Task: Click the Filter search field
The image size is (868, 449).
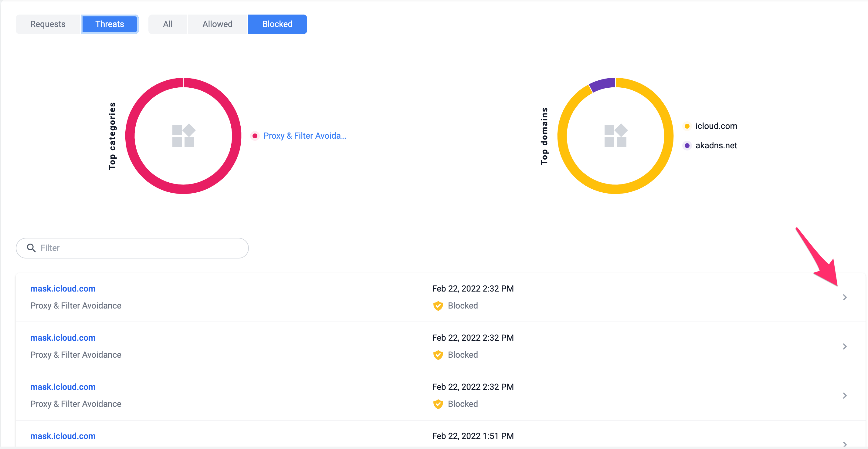Action: pyautogui.click(x=132, y=248)
